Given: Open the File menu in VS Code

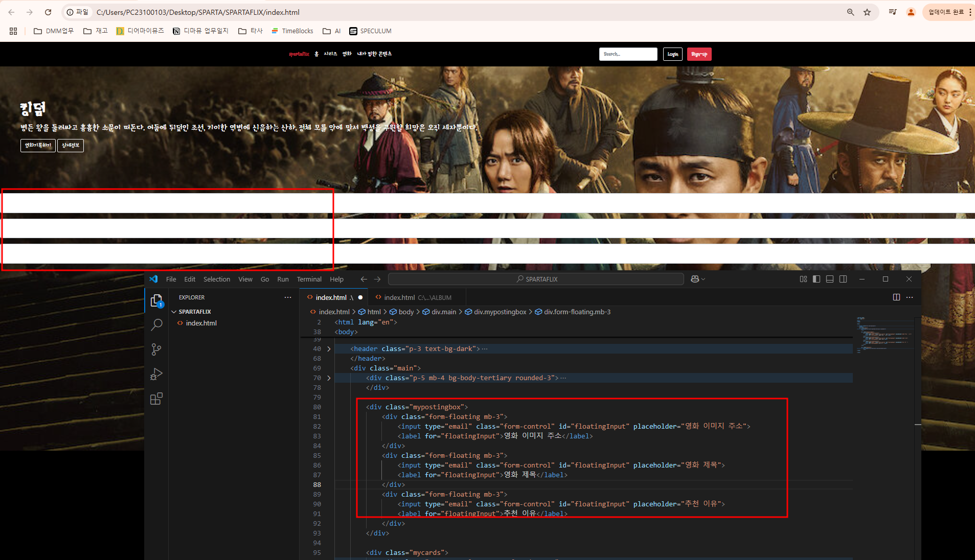Looking at the screenshot, I should pos(171,279).
